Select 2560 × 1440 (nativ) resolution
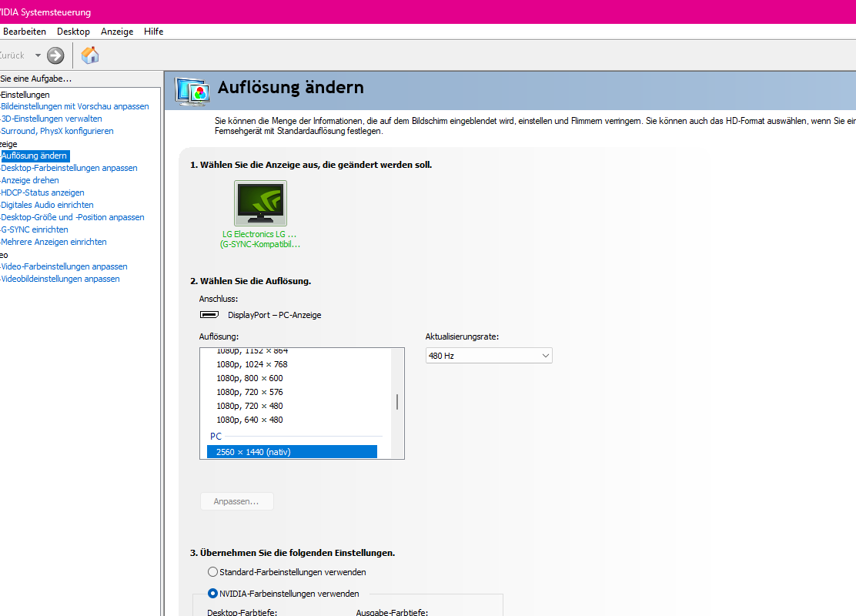 pyautogui.click(x=292, y=452)
